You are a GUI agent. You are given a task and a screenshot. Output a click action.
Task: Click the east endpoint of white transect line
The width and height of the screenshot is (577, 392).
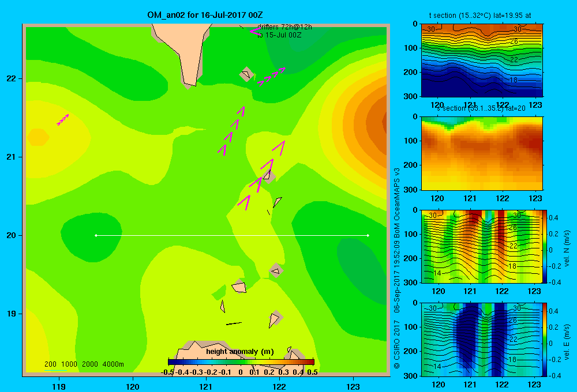[368, 235]
